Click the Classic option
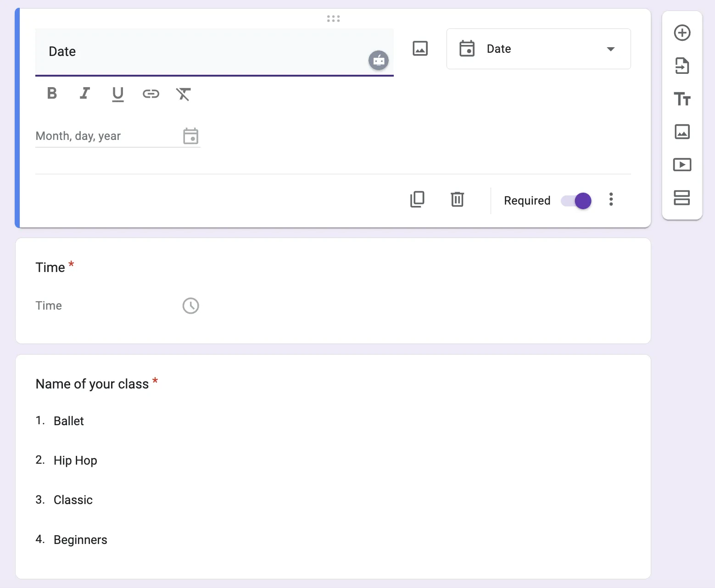The width and height of the screenshot is (715, 588). [73, 500]
